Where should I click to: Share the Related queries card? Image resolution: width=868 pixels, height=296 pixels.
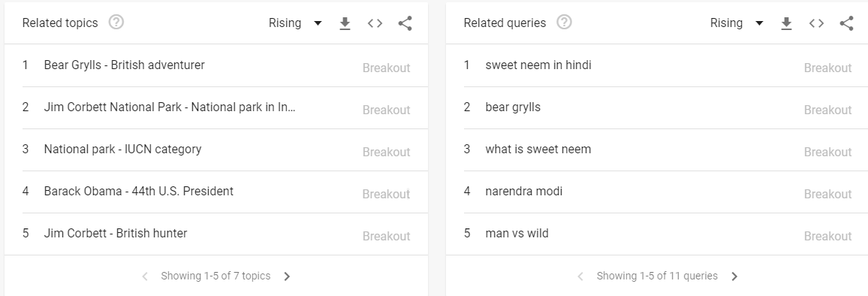846,23
